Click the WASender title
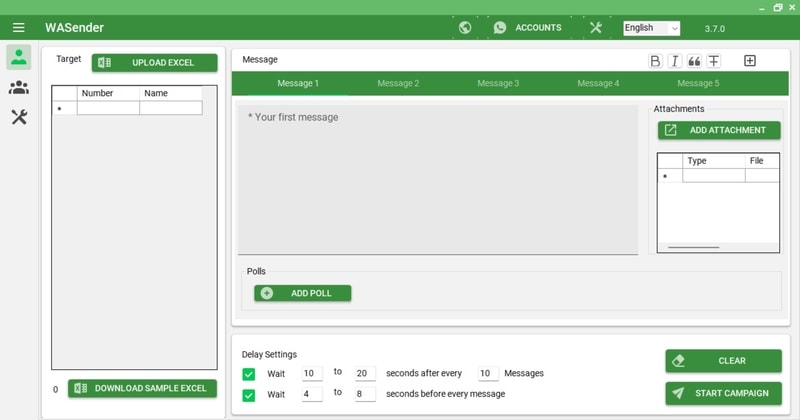800x420 pixels. pyautogui.click(x=74, y=28)
